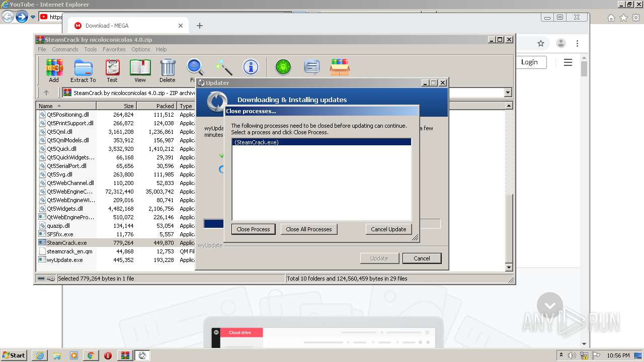Image resolution: width=644 pixels, height=362 pixels.
Task: Click the VirusScan green bug icon
Action: [x=283, y=67]
